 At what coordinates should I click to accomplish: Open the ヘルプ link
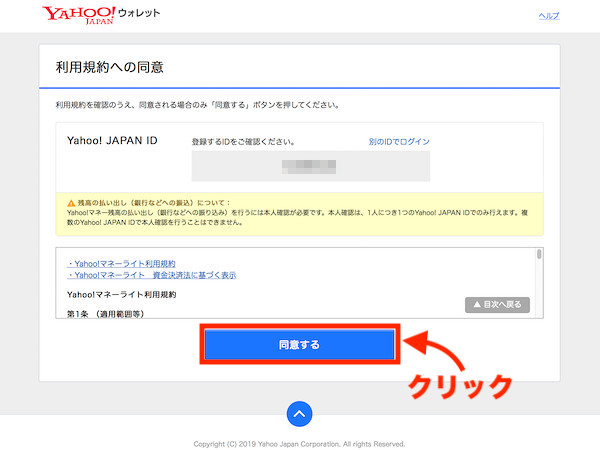(549, 16)
